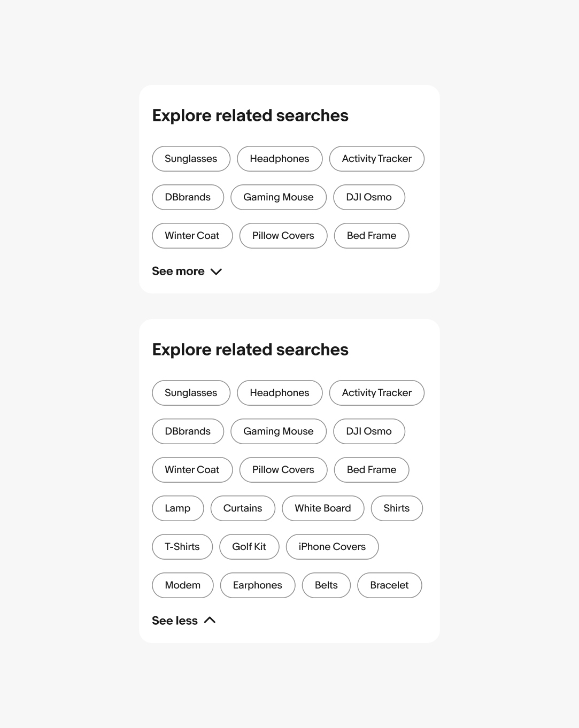Click Winter Coat in the expanded card
579x728 pixels.
[192, 470]
